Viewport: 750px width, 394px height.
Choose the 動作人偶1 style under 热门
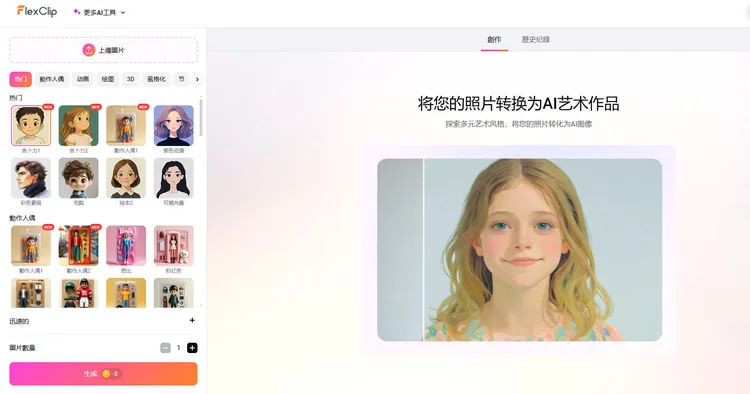click(126, 126)
